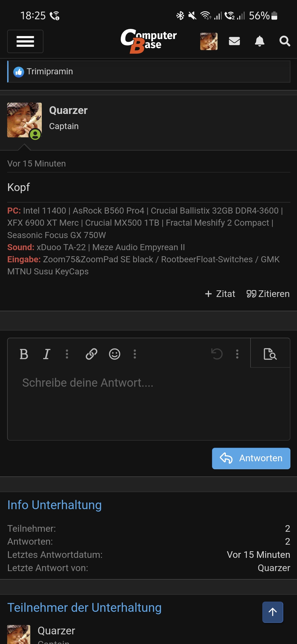Expand more editor actions beside undo
The image size is (297, 644).
click(237, 354)
